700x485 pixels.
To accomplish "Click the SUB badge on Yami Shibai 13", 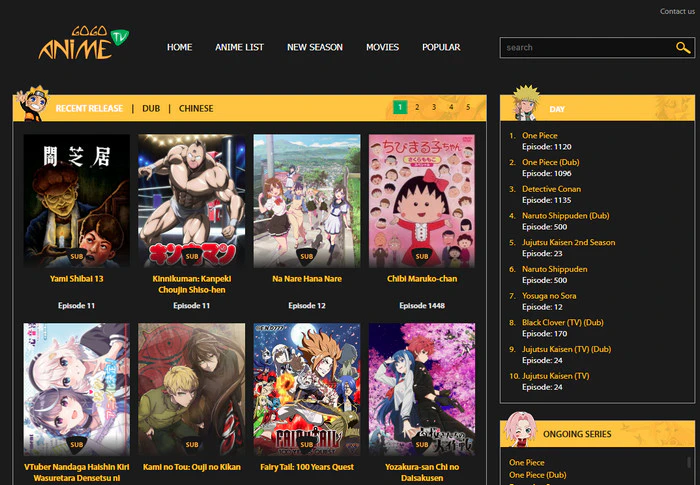I will 77,256.
